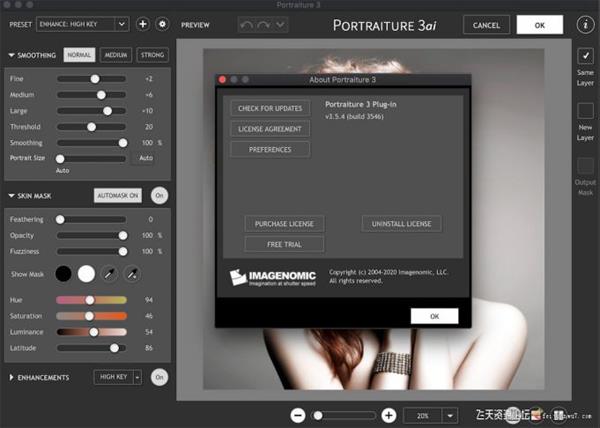The height and width of the screenshot is (428, 600).
Task: Select STRONG smoothing level
Action: tap(152, 55)
